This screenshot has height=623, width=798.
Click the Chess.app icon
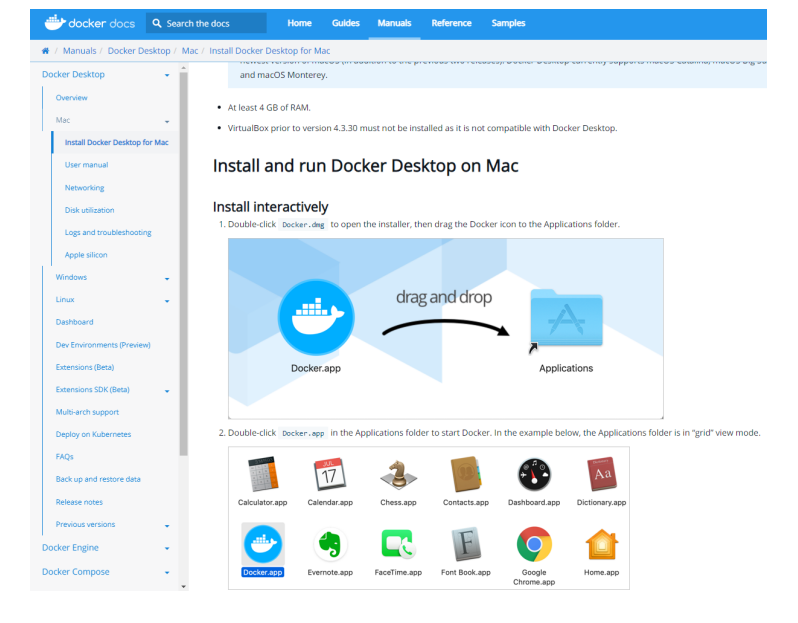pos(396,475)
